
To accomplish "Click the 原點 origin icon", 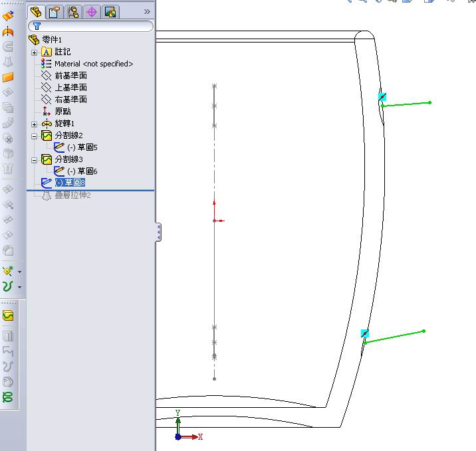I will (46, 111).
